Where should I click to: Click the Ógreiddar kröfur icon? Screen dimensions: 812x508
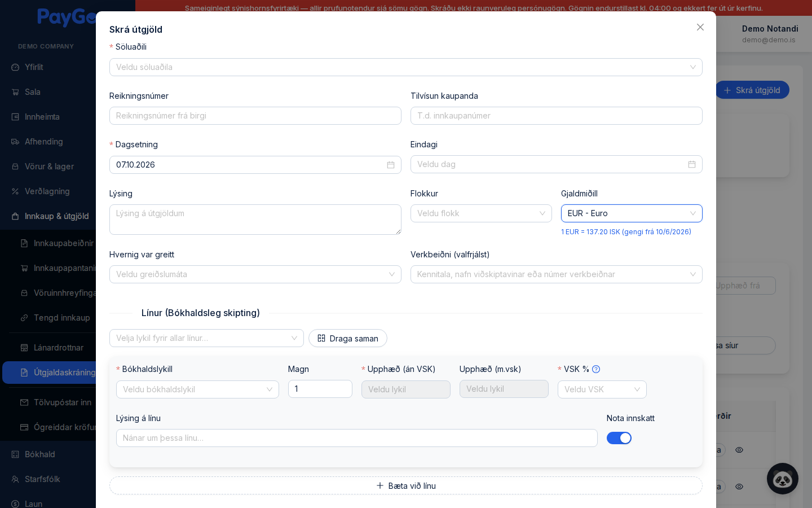pos(24,427)
